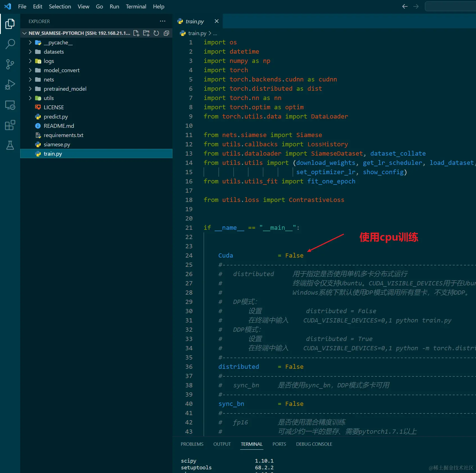
Task: Open the Testing flask view
Action: [10, 145]
